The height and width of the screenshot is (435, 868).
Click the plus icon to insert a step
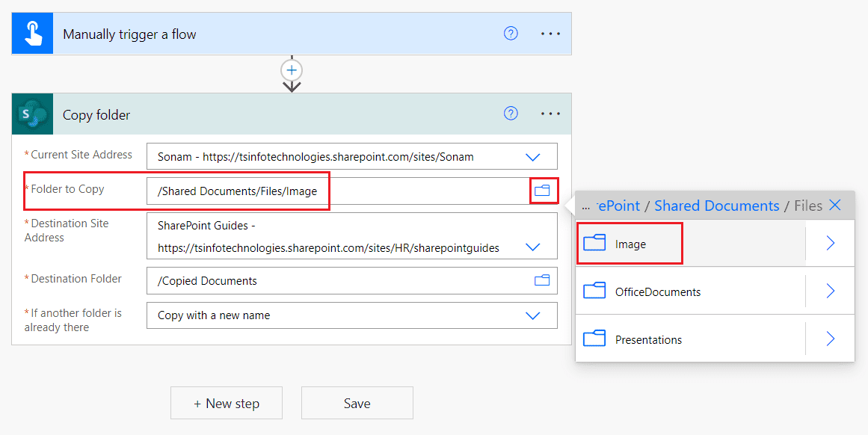click(291, 70)
